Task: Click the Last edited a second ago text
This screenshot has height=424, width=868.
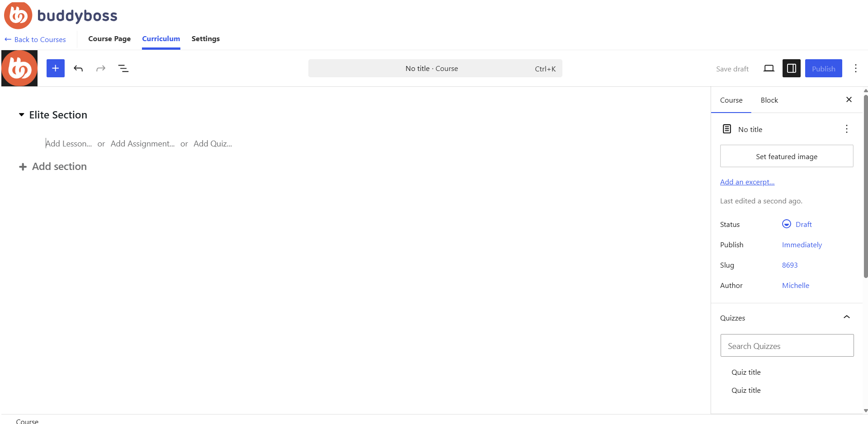Action: [x=761, y=201]
